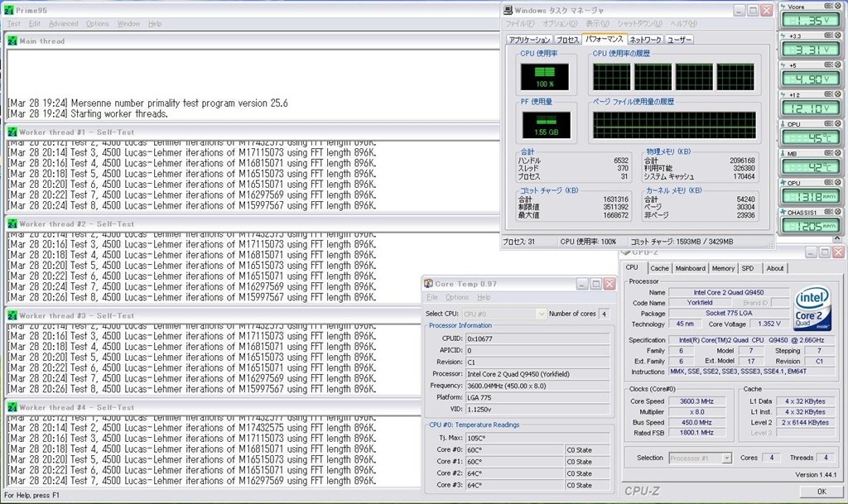Click the Worker thread #4 window icon

point(12,407)
